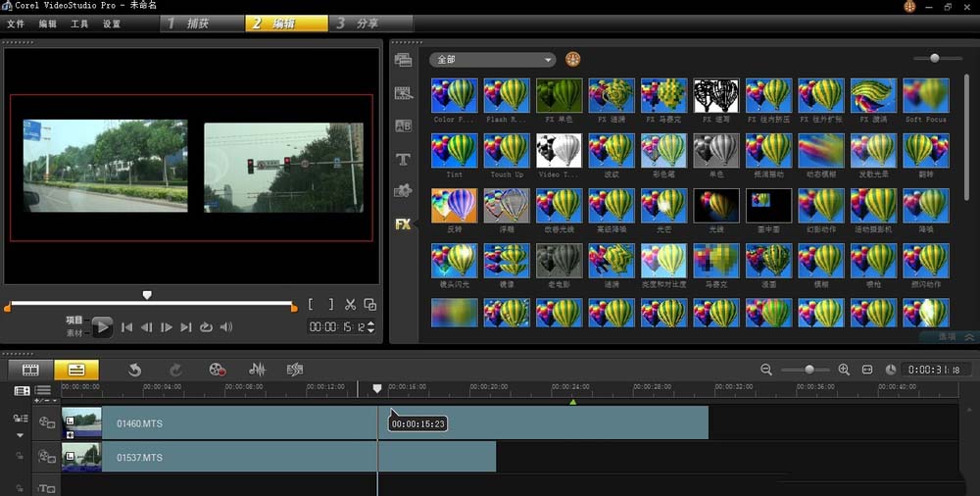
Task: Click the project duration clock icon
Action: pos(891,370)
